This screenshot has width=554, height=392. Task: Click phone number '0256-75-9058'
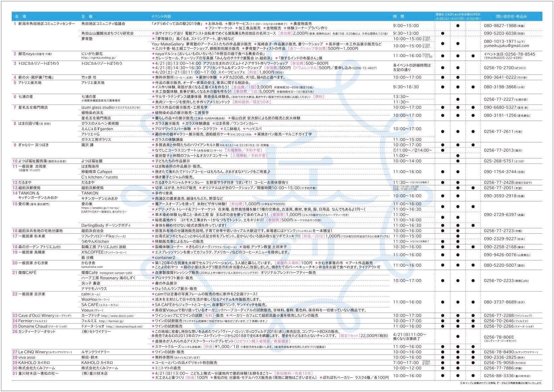tap(499, 363)
